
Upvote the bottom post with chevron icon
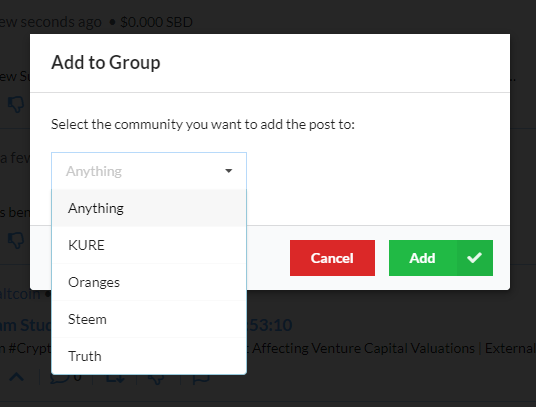[16, 377]
